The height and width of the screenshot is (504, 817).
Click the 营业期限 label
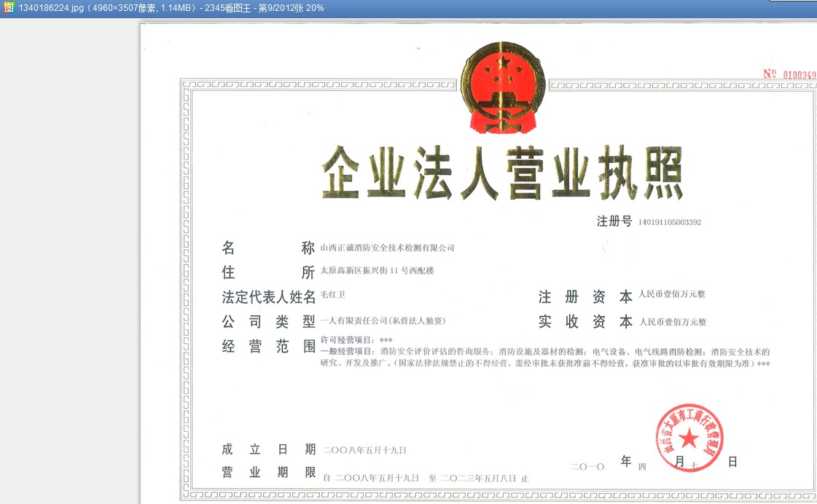[x=269, y=472]
